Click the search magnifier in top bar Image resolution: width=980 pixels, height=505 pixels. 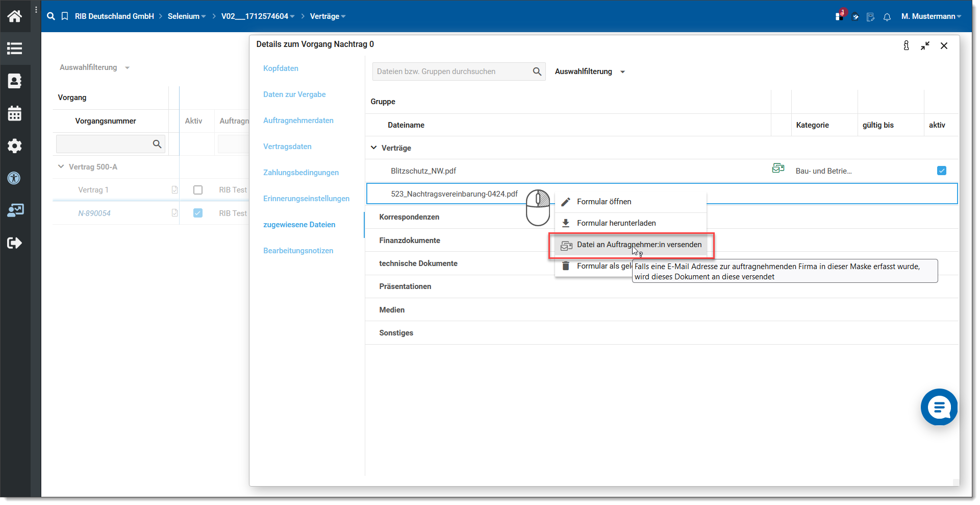51,16
